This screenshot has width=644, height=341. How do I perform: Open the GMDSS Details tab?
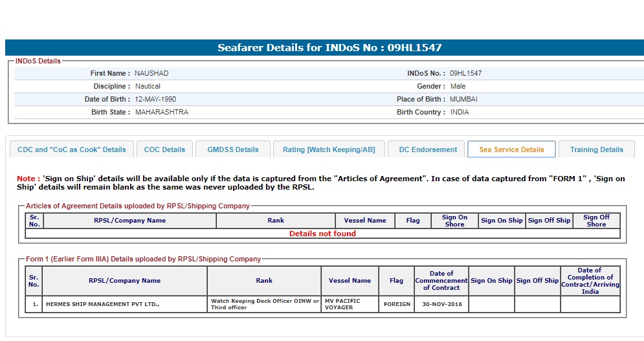(x=233, y=149)
